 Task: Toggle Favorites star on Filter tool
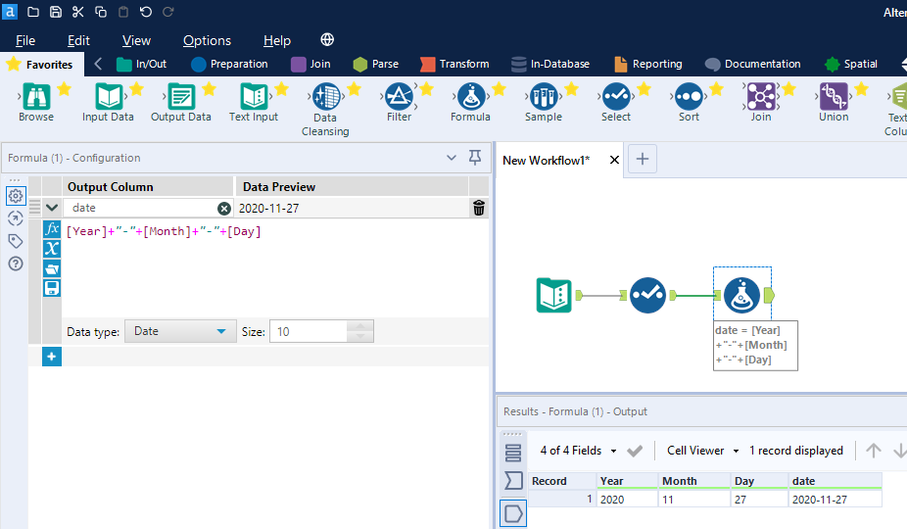426,88
